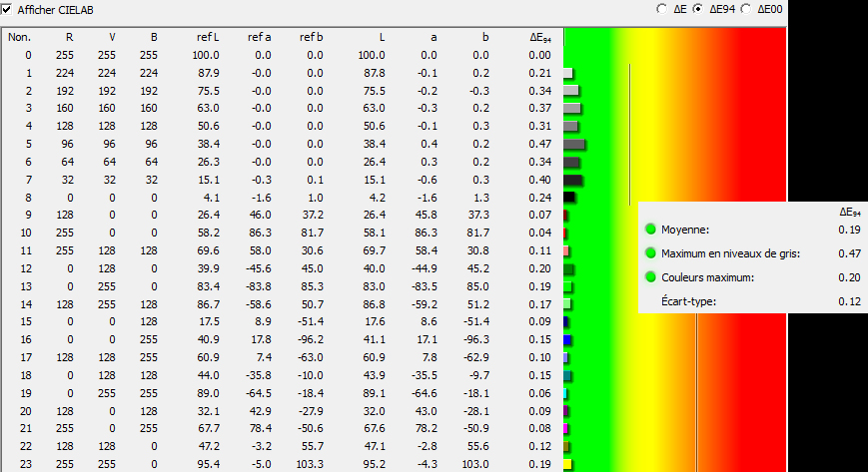Image resolution: width=868 pixels, height=472 pixels.
Task: Click the red bar for patch 10
Action: coord(564,233)
